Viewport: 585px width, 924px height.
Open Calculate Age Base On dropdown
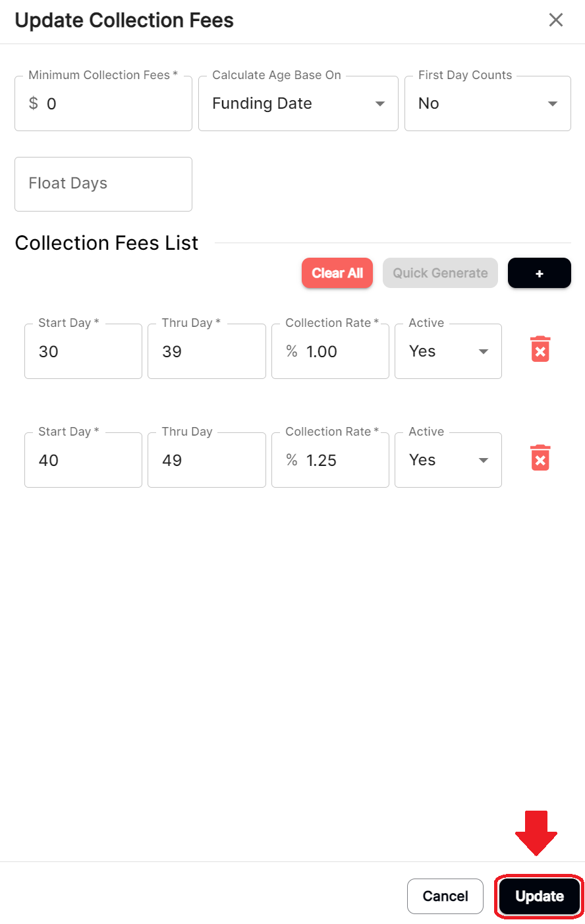298,104
